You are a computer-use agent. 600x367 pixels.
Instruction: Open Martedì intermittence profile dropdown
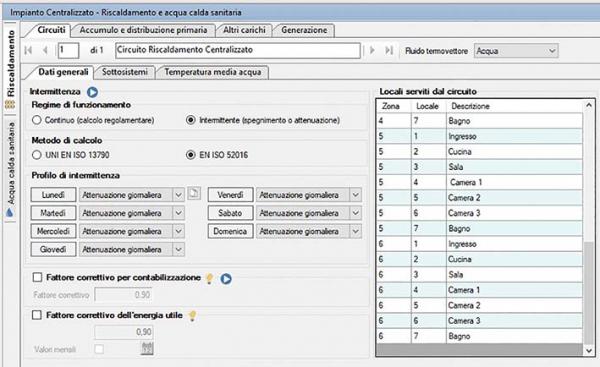tap(132, 213)
